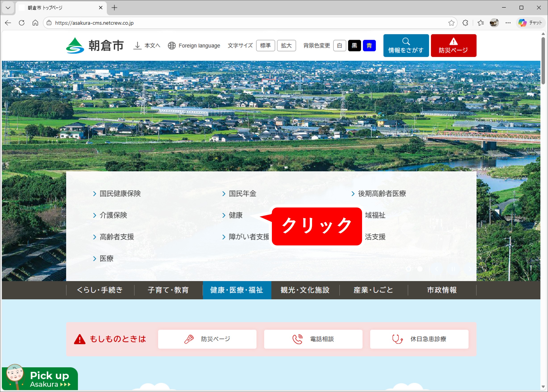548x392 pixels.
Task: Expand the browser tab search chevron
Action: pos(8,8)
